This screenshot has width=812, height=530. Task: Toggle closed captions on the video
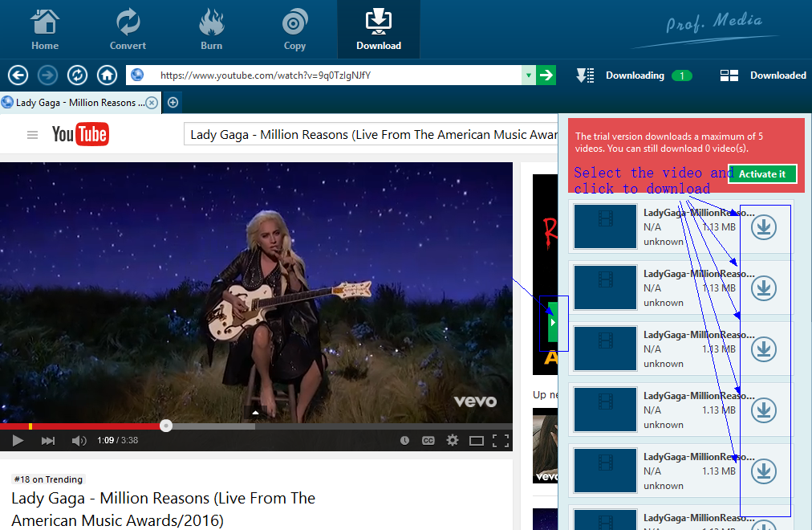tap(428, 440)
